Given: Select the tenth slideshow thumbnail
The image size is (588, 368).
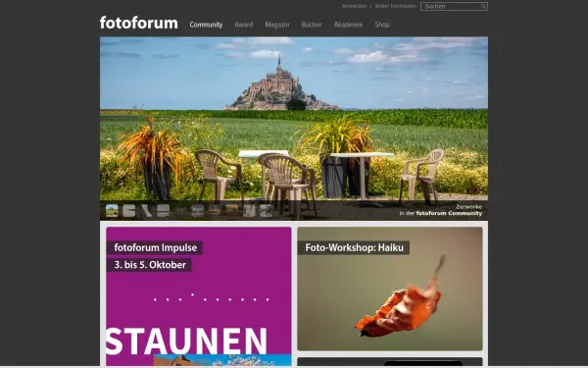Looking at the screenshot, I should click(267, 211).
